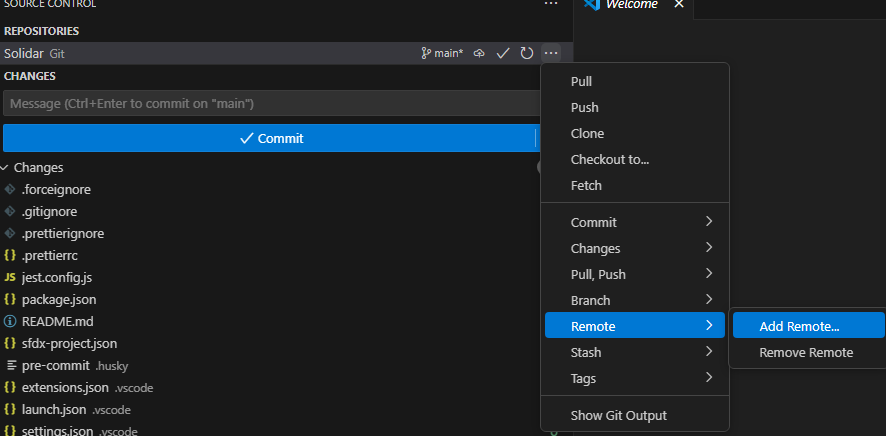
Task: Open the Remote menu item
Action: pyautogui.click(x=635, y=325)
